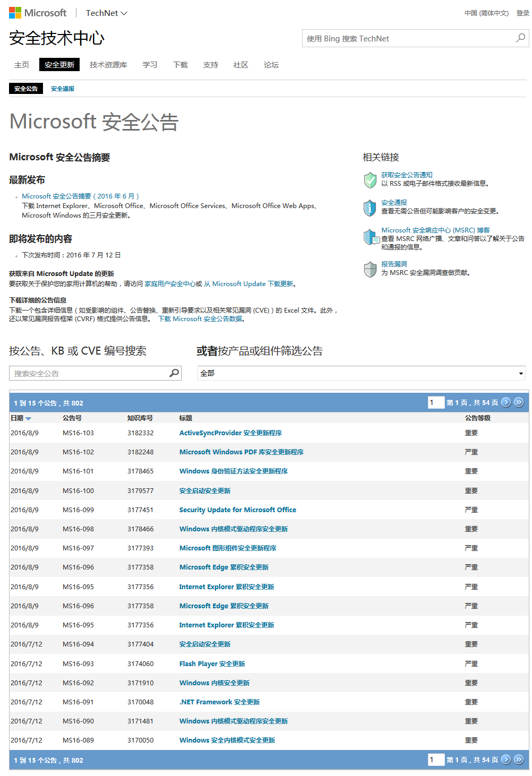Open ActiveSyncProvider 安全更新程序 bulletin
This screenshot has height=776, width=532.
pos(230,433)
